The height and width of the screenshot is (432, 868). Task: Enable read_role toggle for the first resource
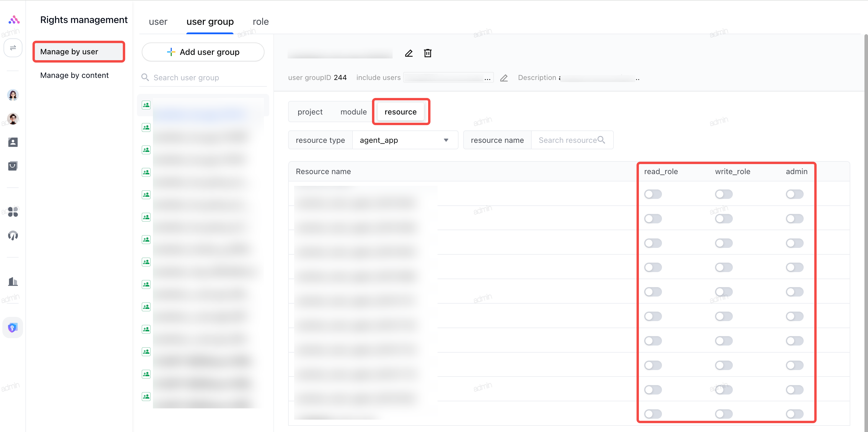click(653, 194)
